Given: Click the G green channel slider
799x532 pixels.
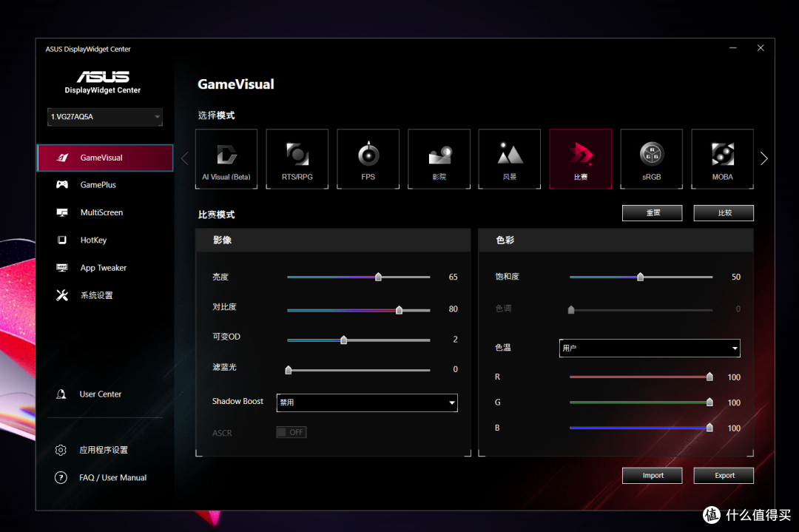Looking at the screenshot, I should [641, 403].
